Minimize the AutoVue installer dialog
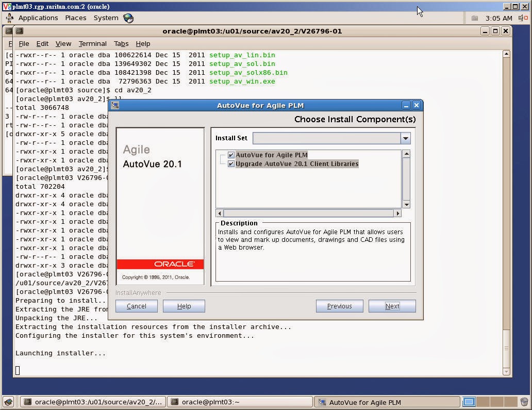The height and width of the screenshot is (410, 532). [x=406, y=106]
